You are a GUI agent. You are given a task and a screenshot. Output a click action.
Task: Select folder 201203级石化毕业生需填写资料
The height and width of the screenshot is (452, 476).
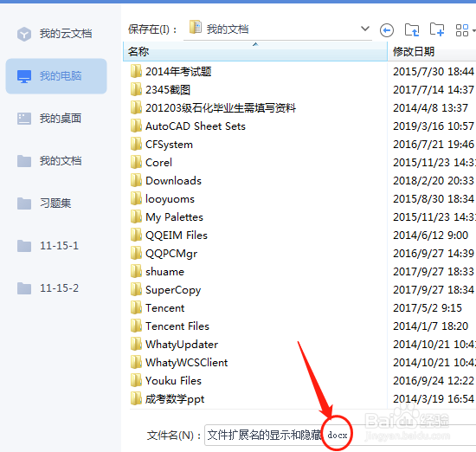(x=213, y=108)
